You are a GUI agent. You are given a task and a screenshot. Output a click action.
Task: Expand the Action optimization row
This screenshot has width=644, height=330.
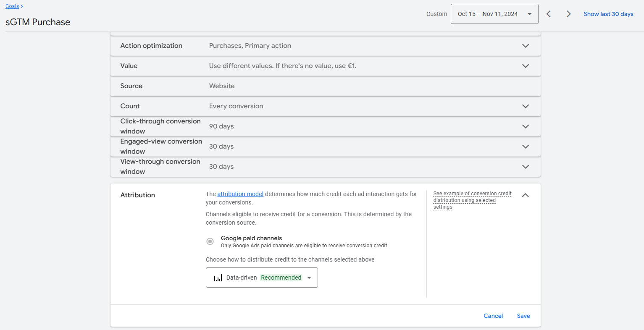pos(525,46)
